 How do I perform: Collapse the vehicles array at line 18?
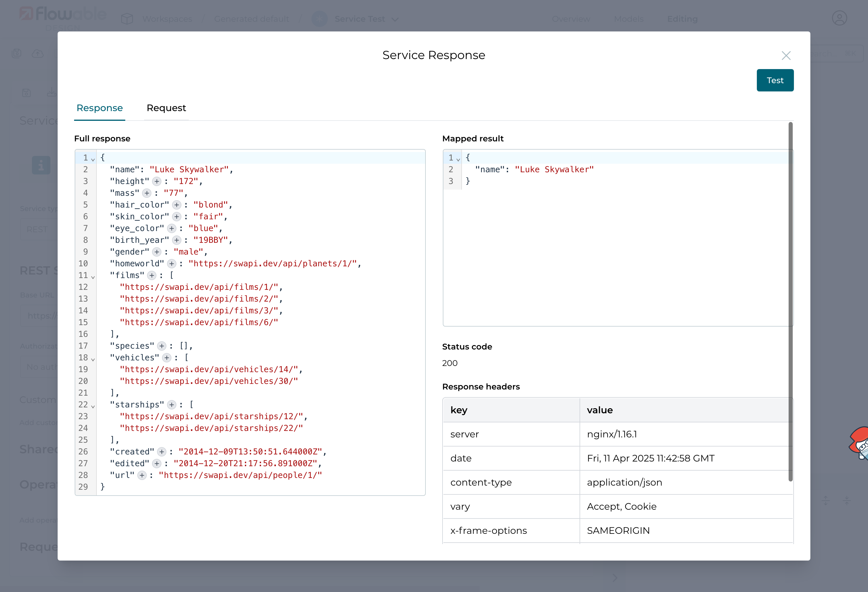[93, 359]
